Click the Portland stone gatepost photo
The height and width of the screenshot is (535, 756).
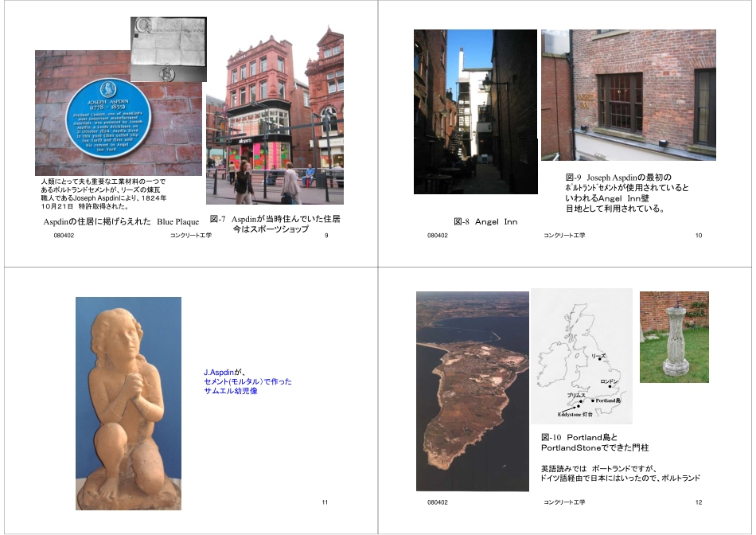(674, 338)
